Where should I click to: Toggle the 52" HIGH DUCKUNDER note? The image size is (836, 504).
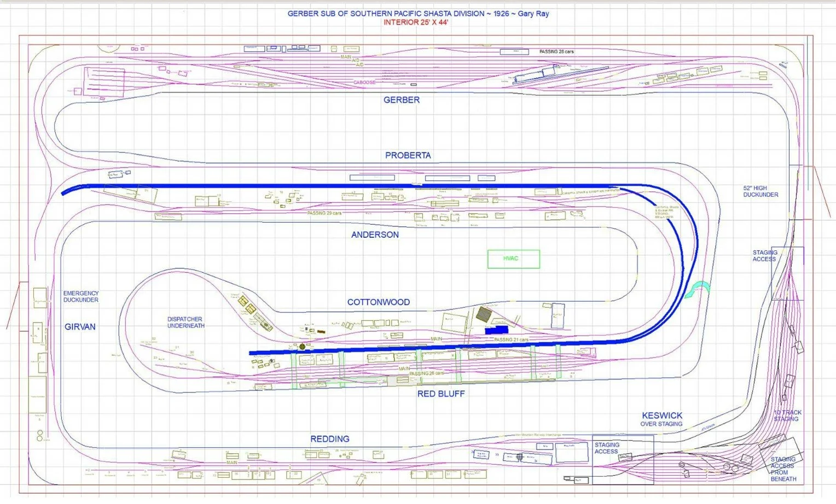[x=760, y=191]
